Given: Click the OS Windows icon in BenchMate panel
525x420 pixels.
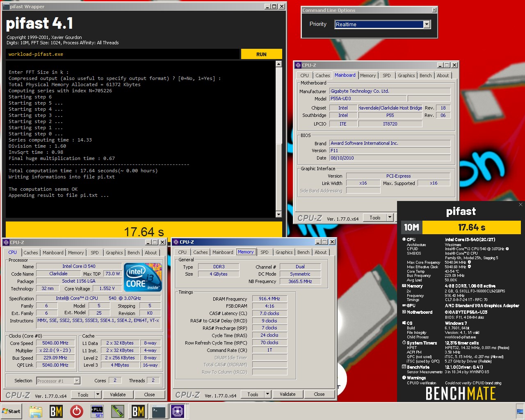Looking at the screenshot, I should pos(404,323).
